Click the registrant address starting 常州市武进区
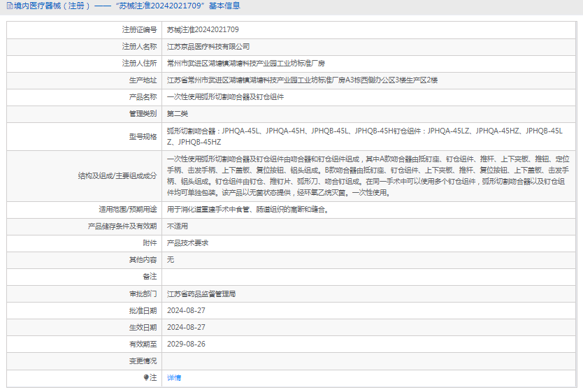583x392 pixels. 246,64
